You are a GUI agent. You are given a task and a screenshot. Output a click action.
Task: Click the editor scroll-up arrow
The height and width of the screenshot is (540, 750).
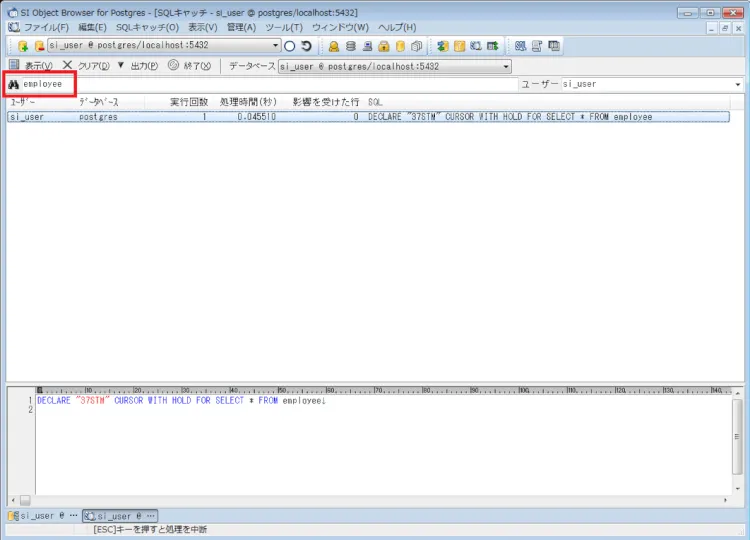(x=737, y=393)
